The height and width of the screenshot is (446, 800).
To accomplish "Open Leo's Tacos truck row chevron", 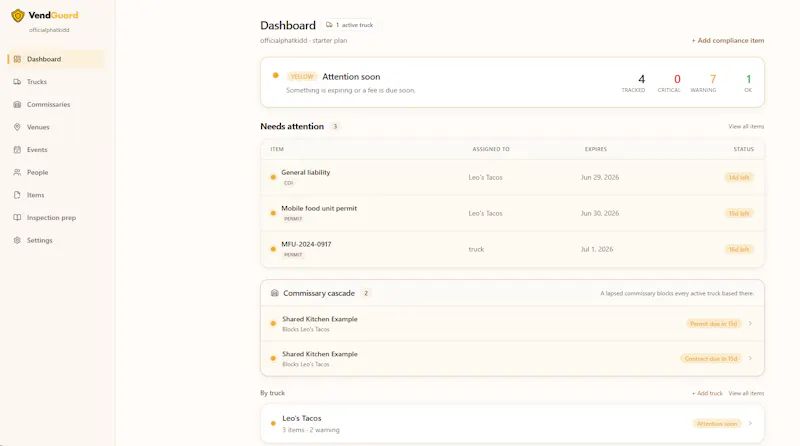I will [750, 424].
